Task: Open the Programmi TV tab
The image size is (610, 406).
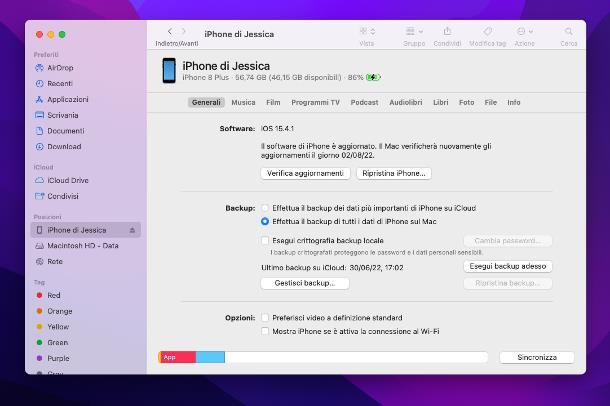Action: (316, 102)
